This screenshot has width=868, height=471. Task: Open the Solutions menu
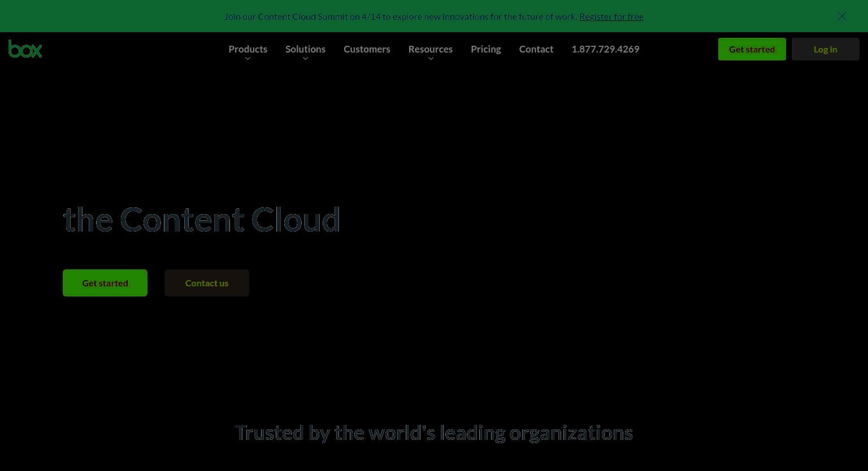305,49
